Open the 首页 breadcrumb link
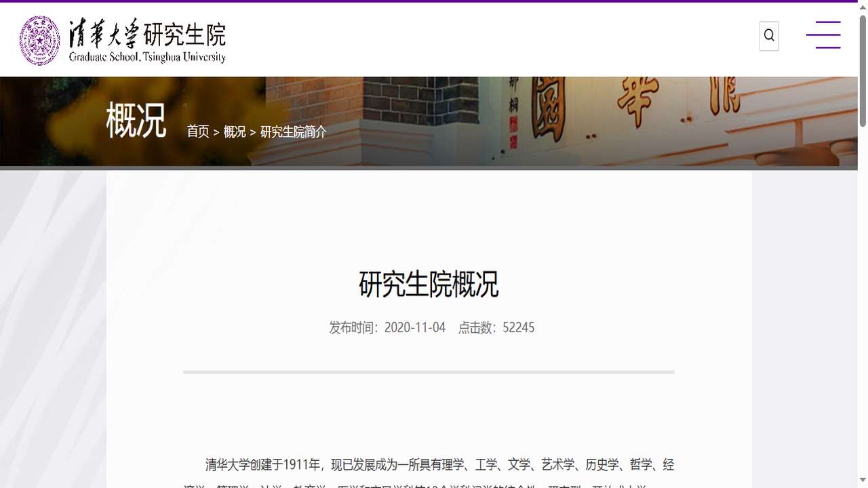 (197, 133)
